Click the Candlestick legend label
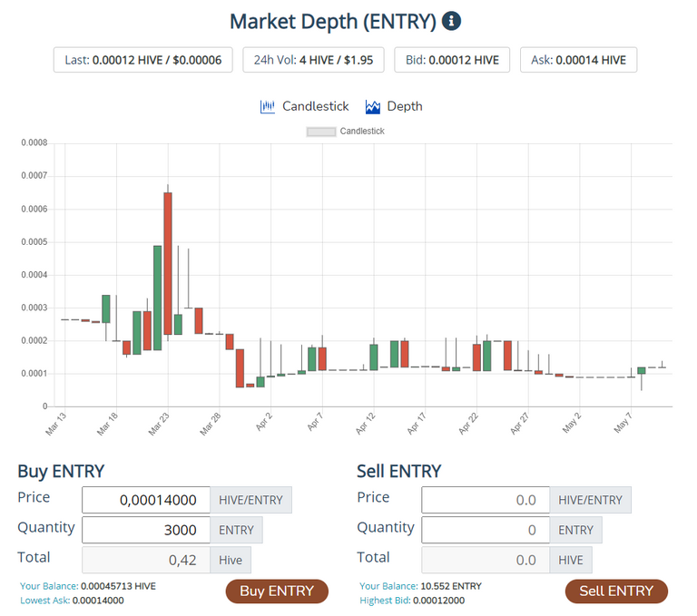 tap(362, 132)
